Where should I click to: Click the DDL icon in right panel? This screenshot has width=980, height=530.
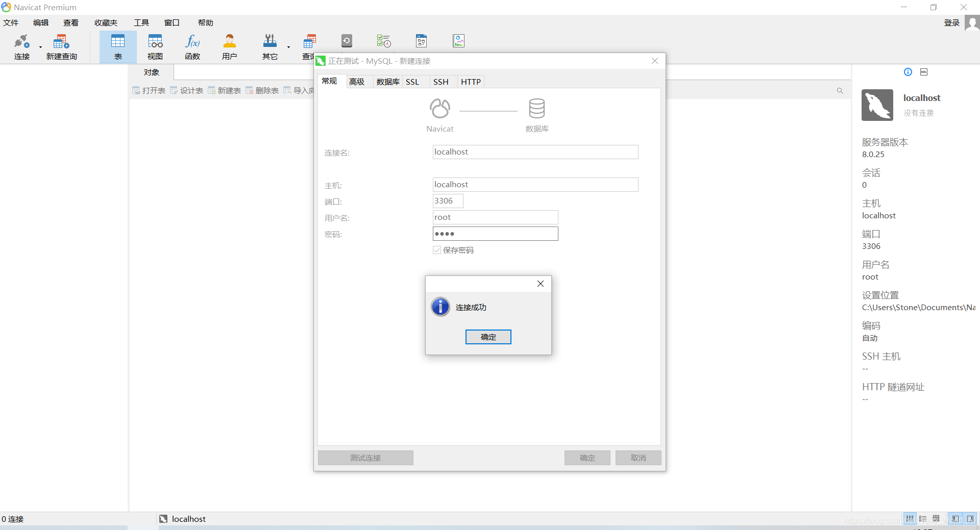tap(924, 72)
